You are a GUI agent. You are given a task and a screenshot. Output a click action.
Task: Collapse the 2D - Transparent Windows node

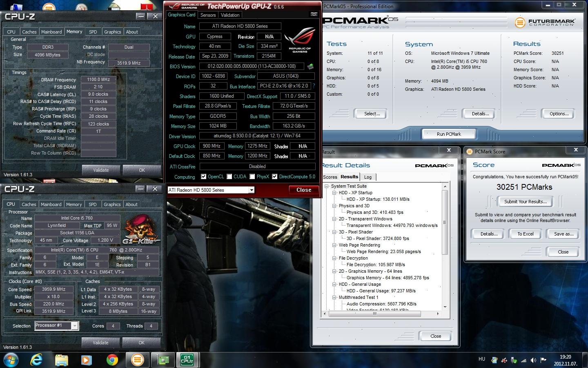(334, 219)
